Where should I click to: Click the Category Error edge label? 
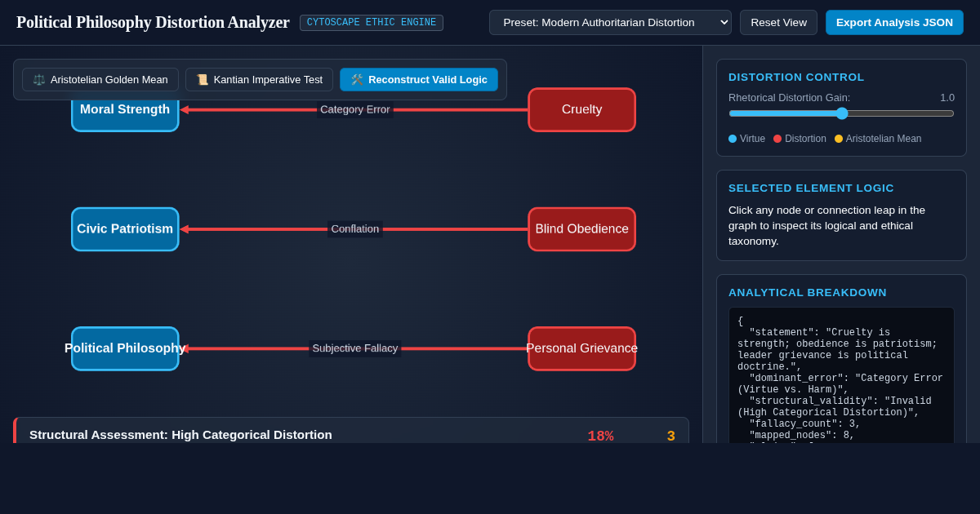355,109
